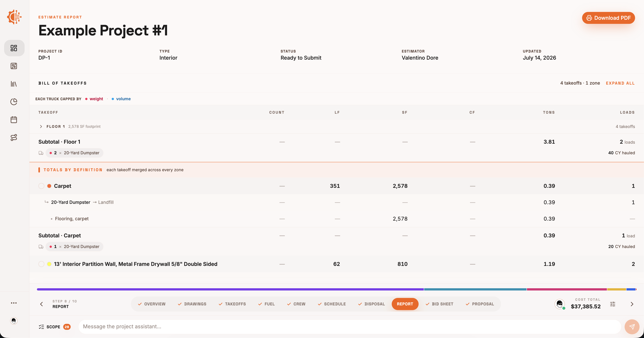Screen dimensions: 644x338
Task: Click the truck icon under Subtotal Carpet
Action: [41, 247]
